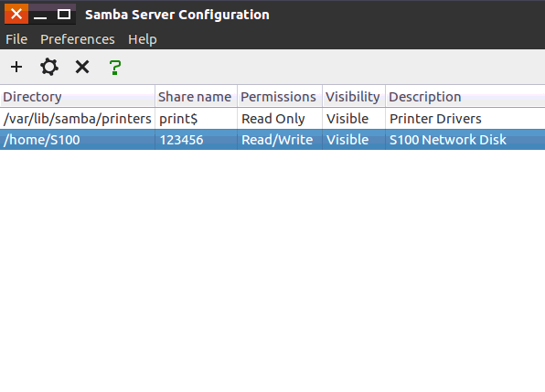Select the /home/S100 directory cell

[x=78, y=140]
